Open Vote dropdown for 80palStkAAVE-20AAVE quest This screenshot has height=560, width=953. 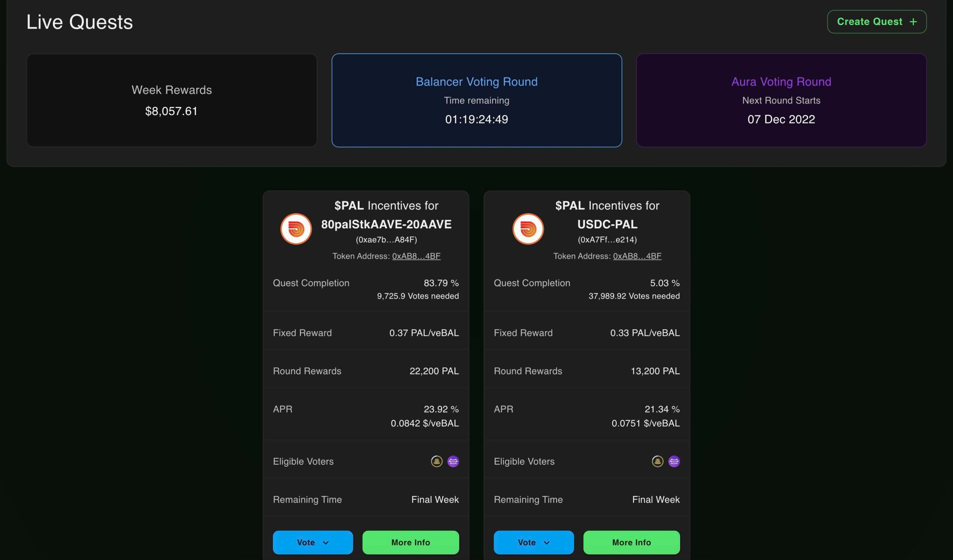pyautogui.click(x=313, y=543)
